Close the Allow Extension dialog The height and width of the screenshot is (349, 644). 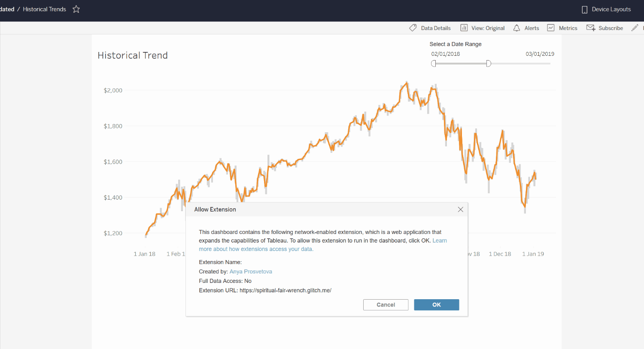pyautogui.click(x=460, y=209)
